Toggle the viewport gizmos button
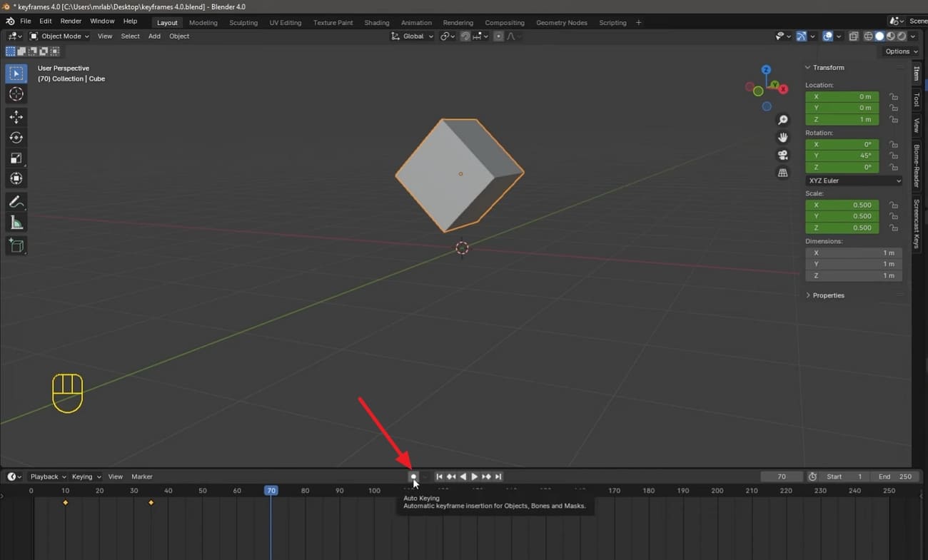The width and height of the screenshot is (928, 560). 802,36
